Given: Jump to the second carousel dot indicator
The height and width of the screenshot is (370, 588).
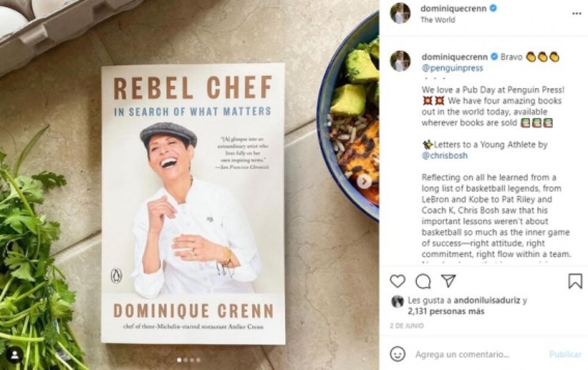Looking at the screenshot, I should point(186,360).
